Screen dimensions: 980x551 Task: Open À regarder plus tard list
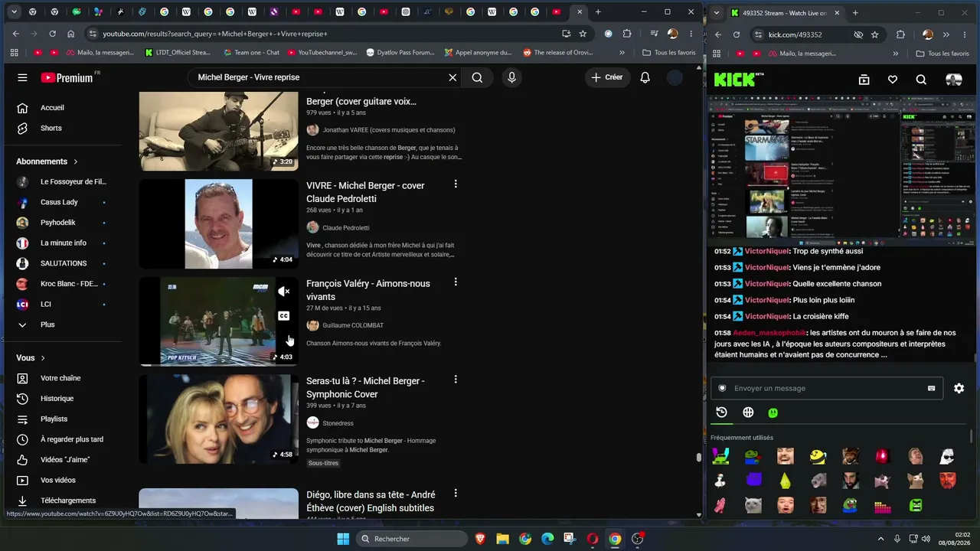point(63,439)
